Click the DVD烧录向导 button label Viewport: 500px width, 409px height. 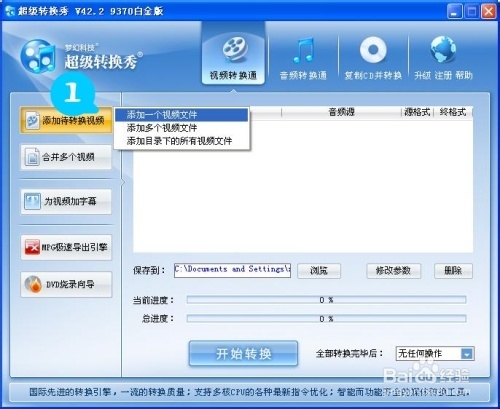tap(70, 284)
